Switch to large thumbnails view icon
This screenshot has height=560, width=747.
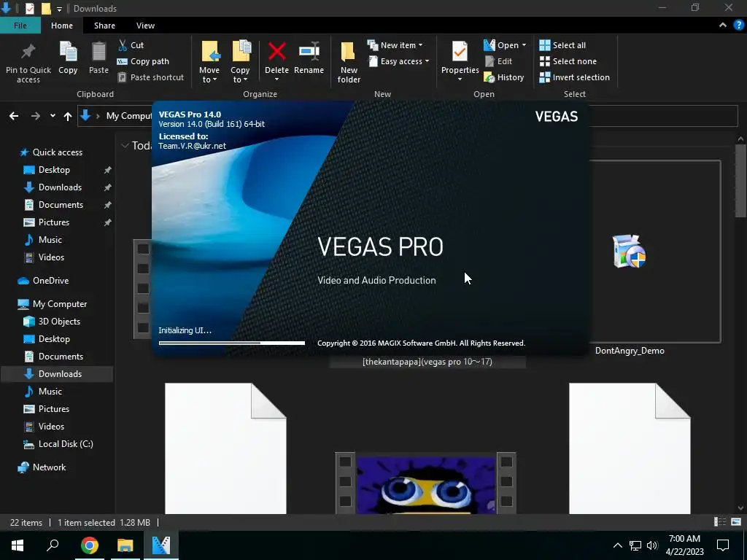tap(736, 522)
